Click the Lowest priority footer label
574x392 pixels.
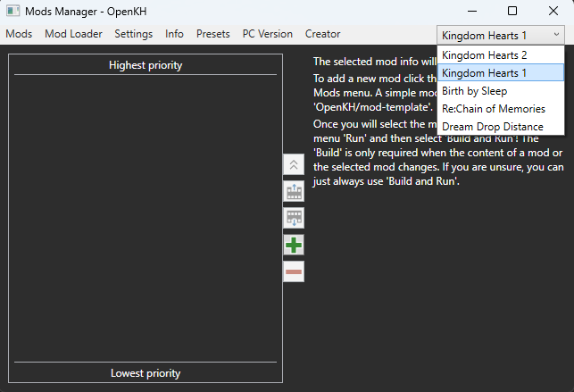click(146, 373)
